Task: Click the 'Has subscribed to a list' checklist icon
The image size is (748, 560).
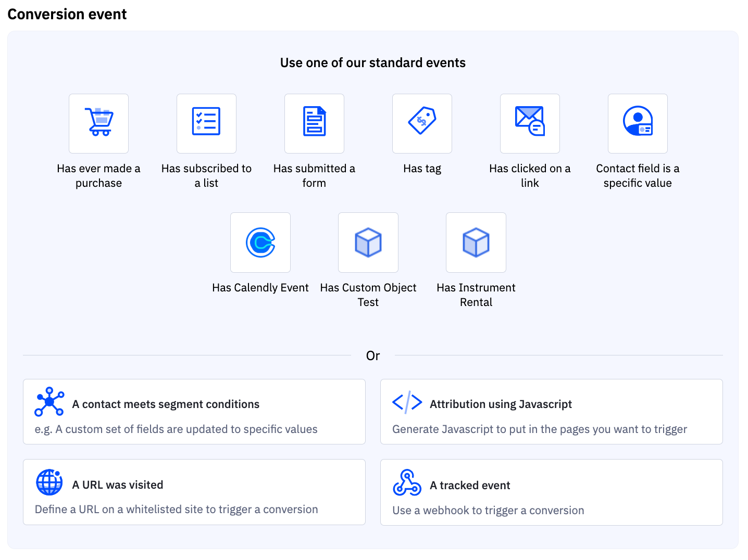Action: 206,123
